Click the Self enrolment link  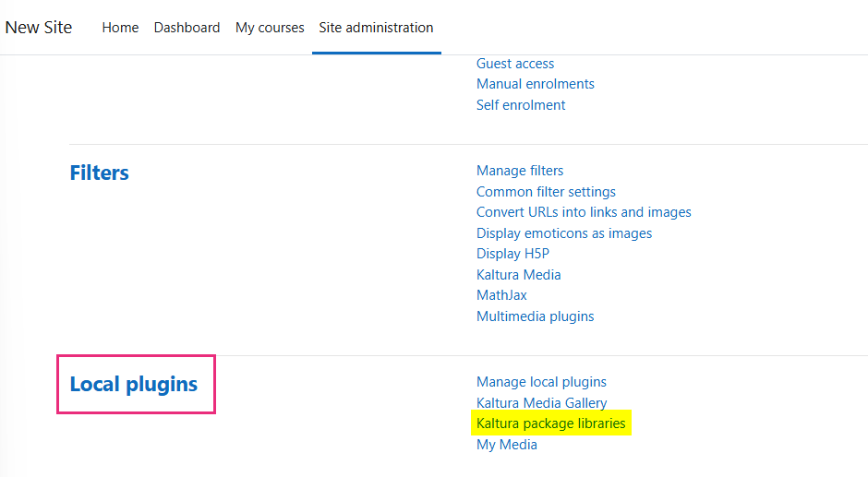click(x=521, y=105)
